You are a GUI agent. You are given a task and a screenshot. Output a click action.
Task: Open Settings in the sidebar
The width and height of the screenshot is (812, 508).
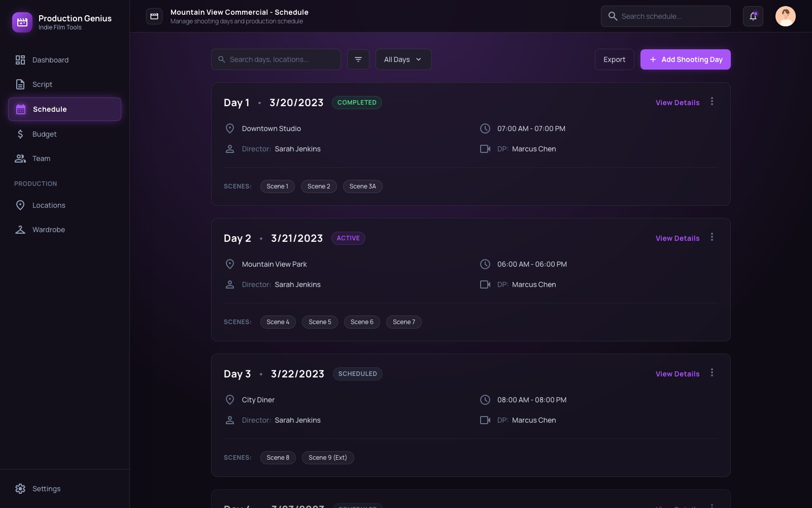pyautogui.click(x=64, y=489)
